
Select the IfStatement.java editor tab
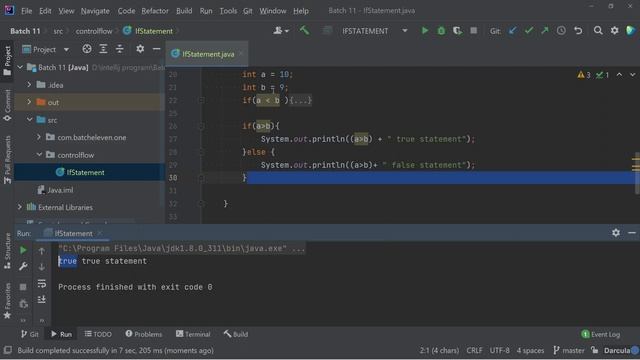click(207, 54)
